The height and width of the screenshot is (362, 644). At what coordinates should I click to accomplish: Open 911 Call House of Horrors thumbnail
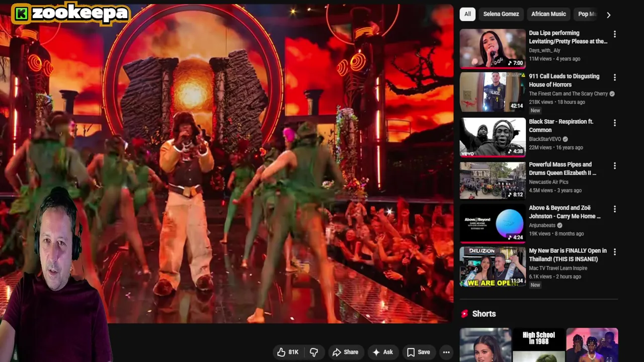coord(493,92)
